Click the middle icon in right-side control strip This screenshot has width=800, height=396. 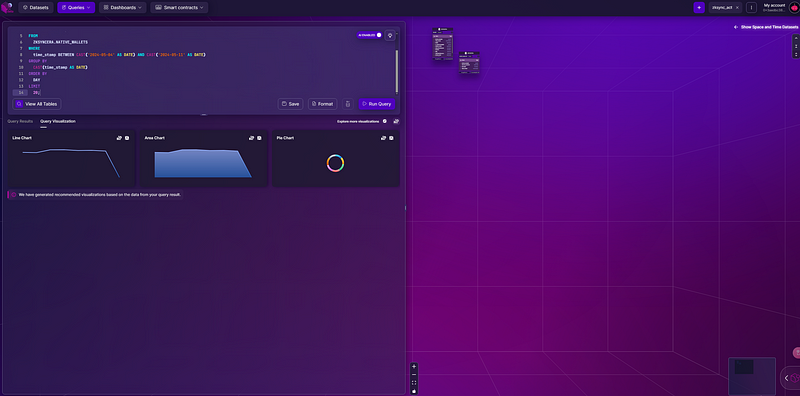click(796, 46)
